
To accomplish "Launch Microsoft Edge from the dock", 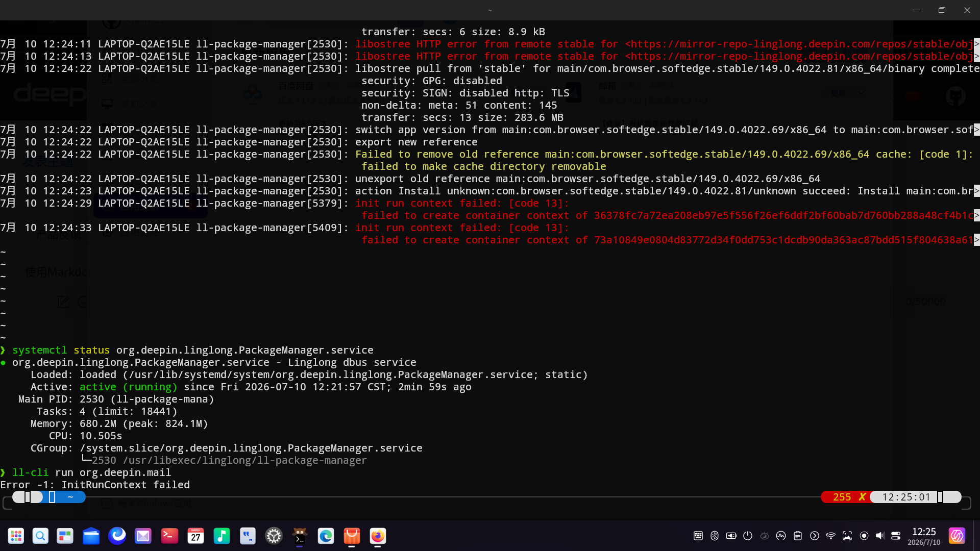I will click(x=326, y=536).
